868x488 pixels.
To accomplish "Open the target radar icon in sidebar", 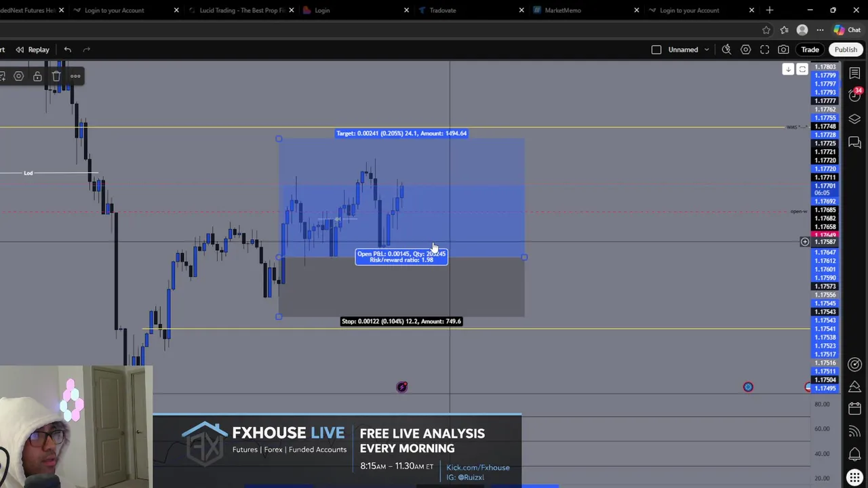I will (x=854, y=364).
